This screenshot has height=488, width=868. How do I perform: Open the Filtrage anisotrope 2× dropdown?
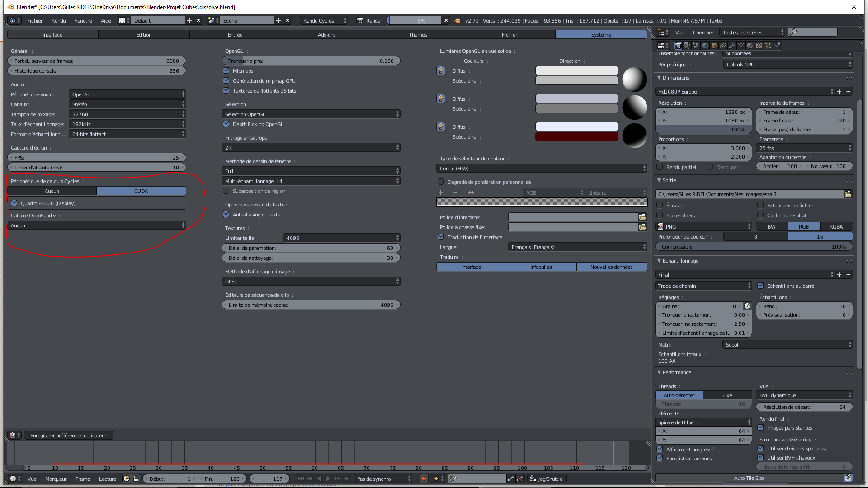[311, 147]
